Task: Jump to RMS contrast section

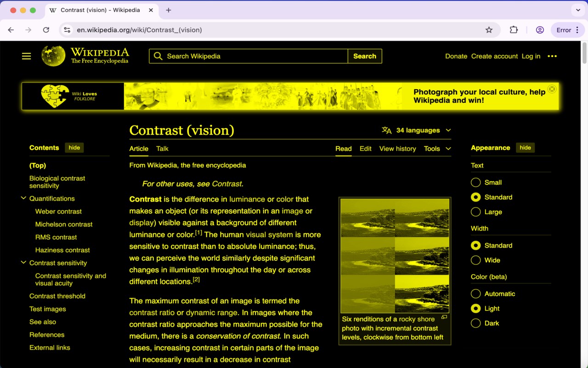Action: [56, 237]
